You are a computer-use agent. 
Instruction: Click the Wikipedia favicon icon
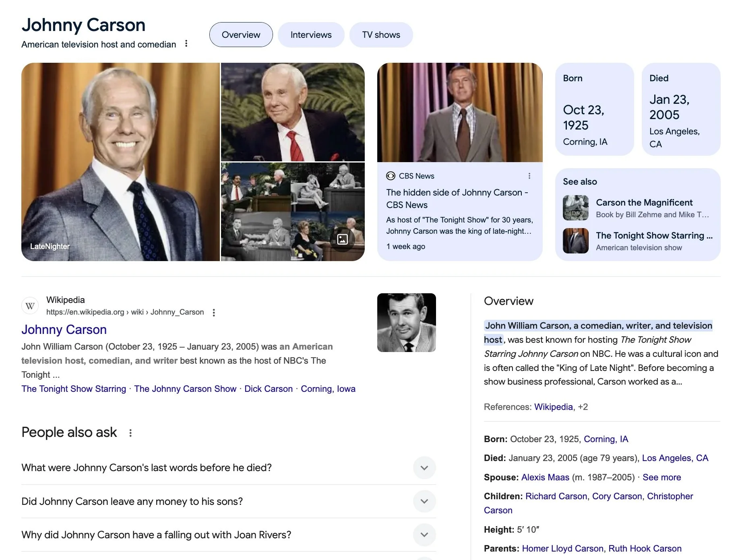coord(30,306)
